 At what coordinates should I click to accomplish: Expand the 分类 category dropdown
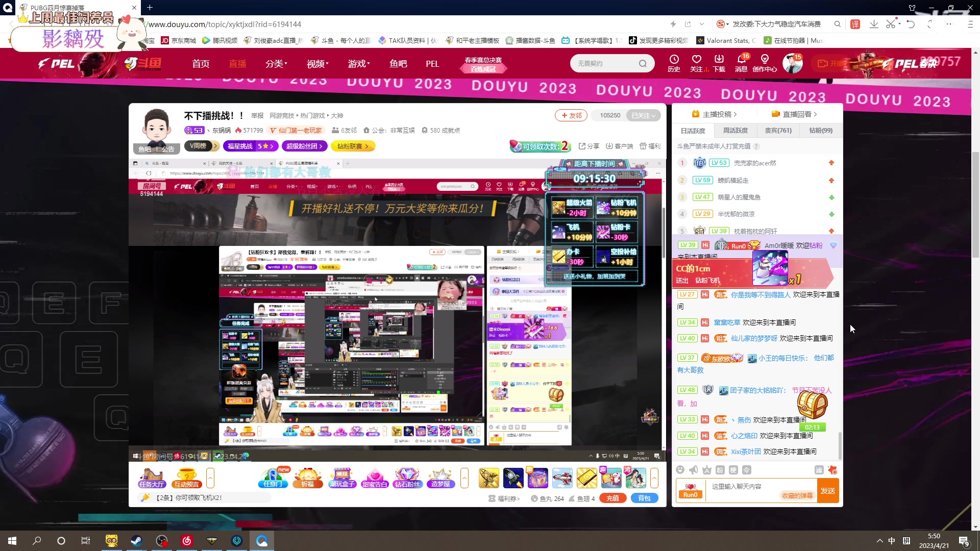[276, 64]
